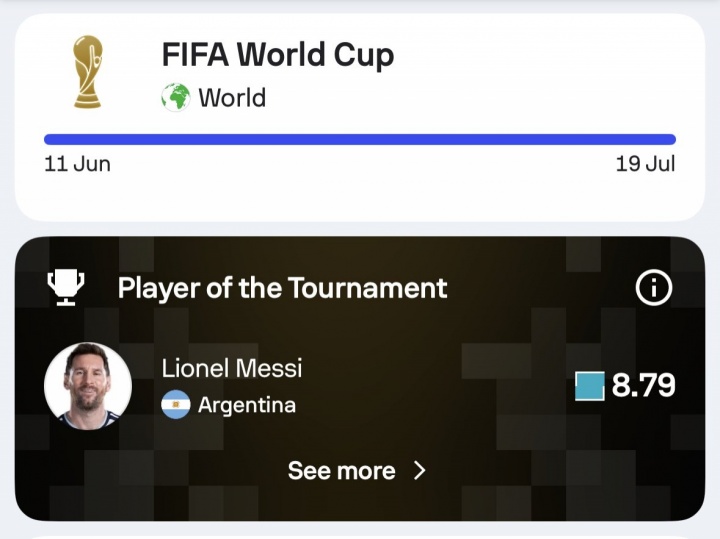Viewport: 720px width, 539px height.
Task: Select the Lionel Messi player name
Action: [x=232, y=368]
